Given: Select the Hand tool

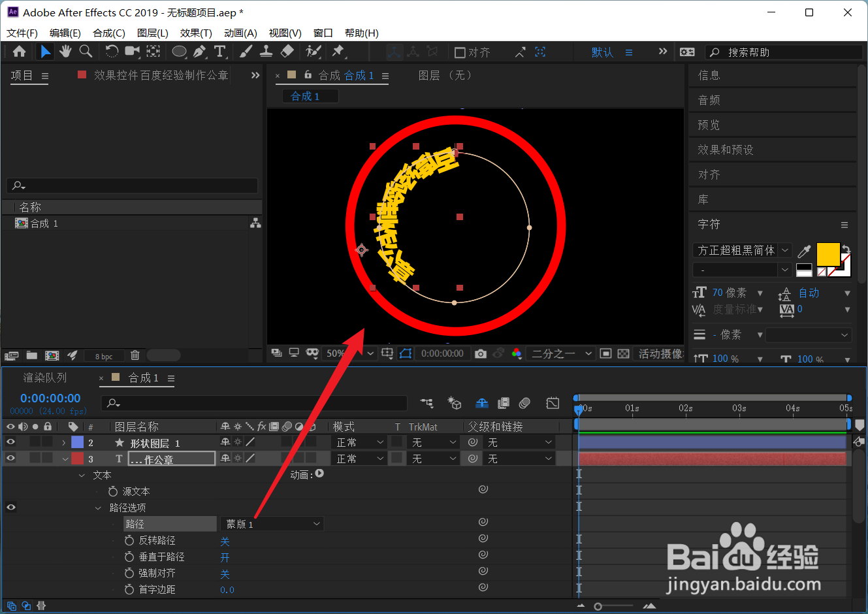Looking at the screenshot, I should point(65,52).
